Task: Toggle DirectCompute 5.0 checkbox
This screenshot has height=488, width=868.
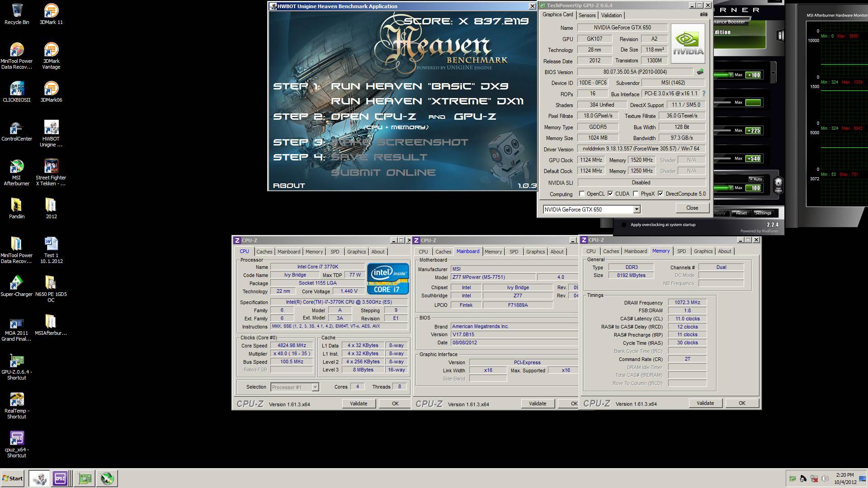Action: [x=660, y=194]
